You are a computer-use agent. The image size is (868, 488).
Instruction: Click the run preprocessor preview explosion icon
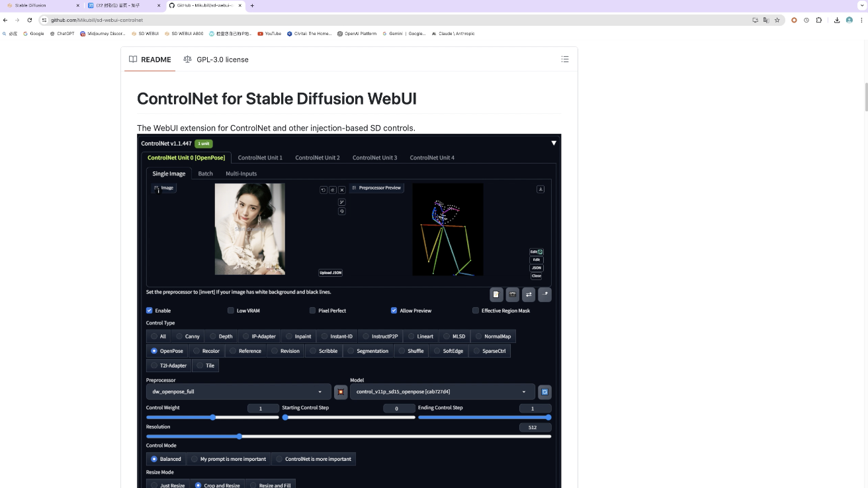pyautogui.click(x=341, y=391)
